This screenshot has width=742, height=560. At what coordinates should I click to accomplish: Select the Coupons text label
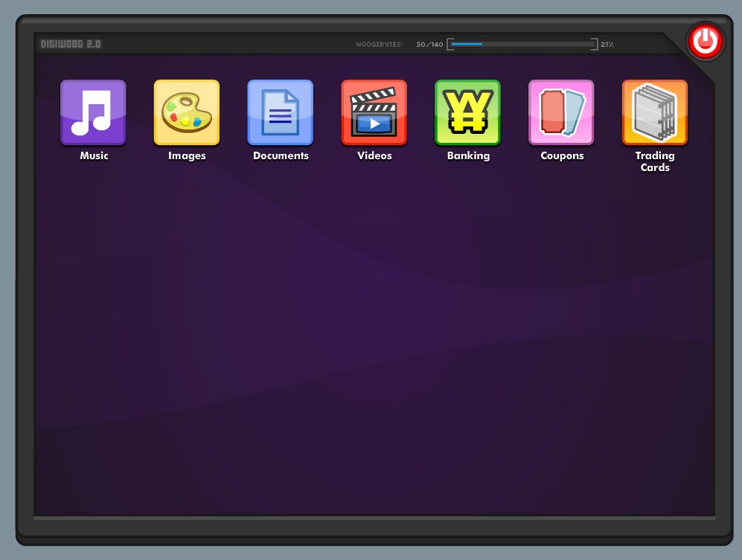562,156
